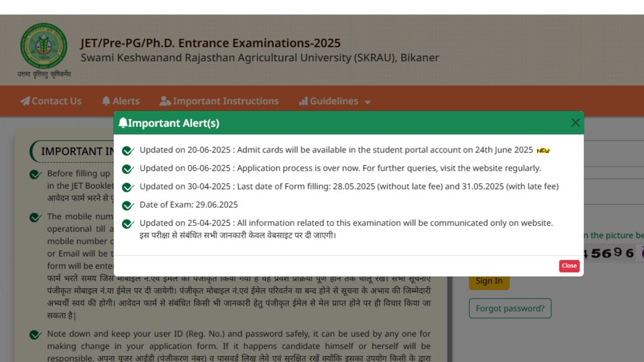Click the check icon beside the 20-06-2025 update

127,150
